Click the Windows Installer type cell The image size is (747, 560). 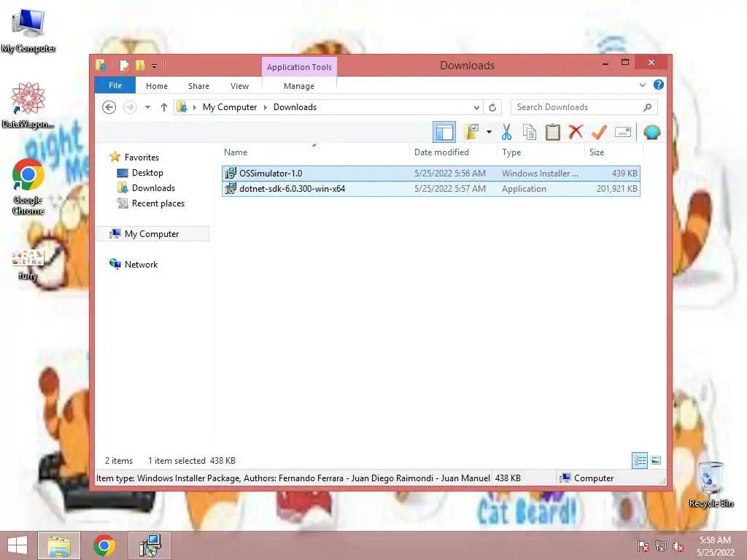(540, 174)
